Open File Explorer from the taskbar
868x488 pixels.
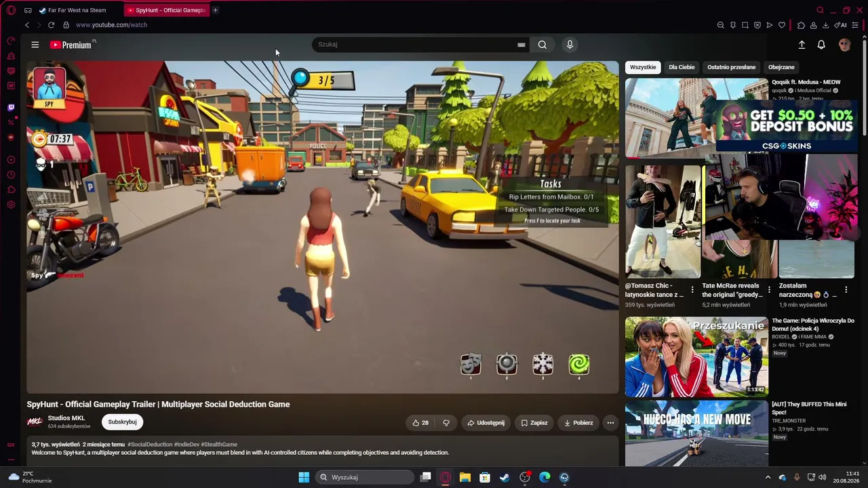pos(465,477)
